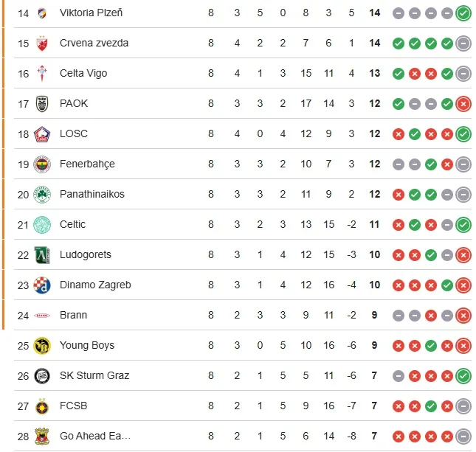Click the Celtic club crest
Image resolution: width=476 pixels, height=452 pixels.
tap(42, 224)
